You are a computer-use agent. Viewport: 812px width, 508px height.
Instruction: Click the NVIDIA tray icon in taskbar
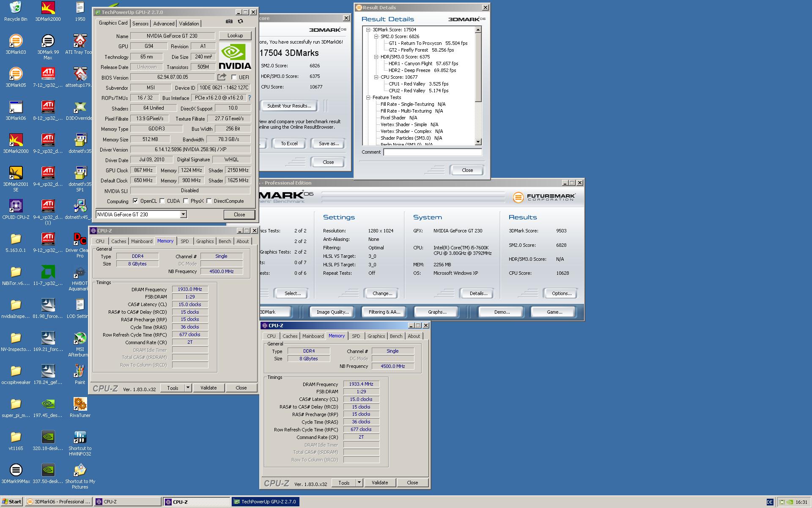point(789,502)
